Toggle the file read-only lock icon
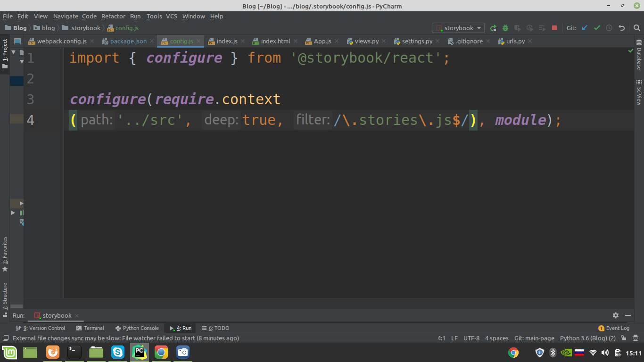Viewport: 644px width, 362px height. (624, 338)
